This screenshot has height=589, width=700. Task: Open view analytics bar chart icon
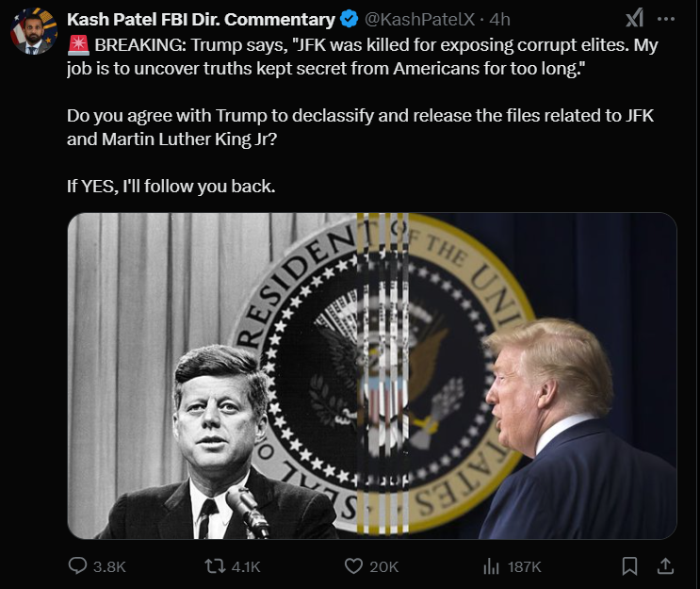[x=491, y=566]
